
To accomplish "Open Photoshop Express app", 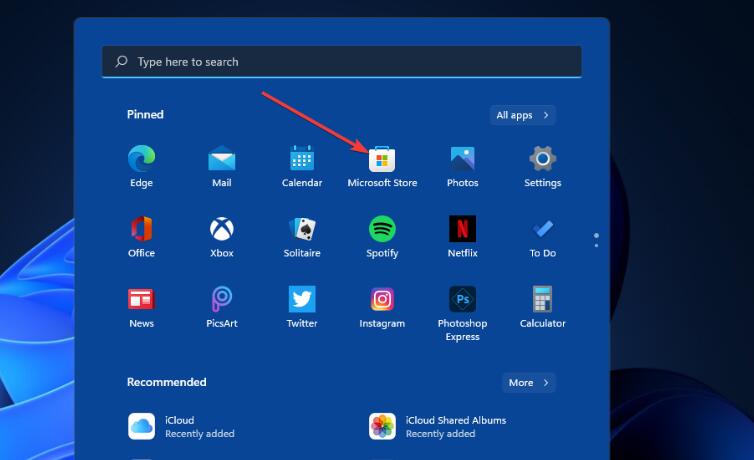I will point(463,313).
